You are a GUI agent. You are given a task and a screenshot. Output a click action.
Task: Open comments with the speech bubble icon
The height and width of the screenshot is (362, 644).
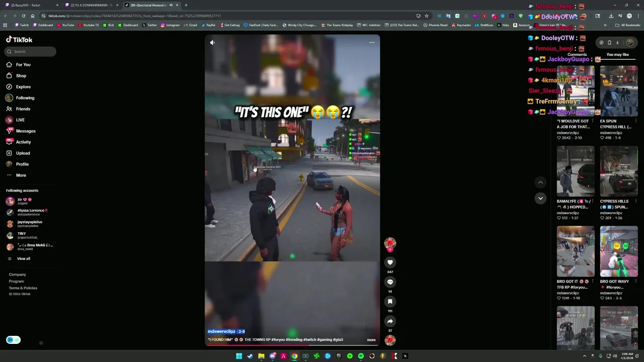(390, 282)
